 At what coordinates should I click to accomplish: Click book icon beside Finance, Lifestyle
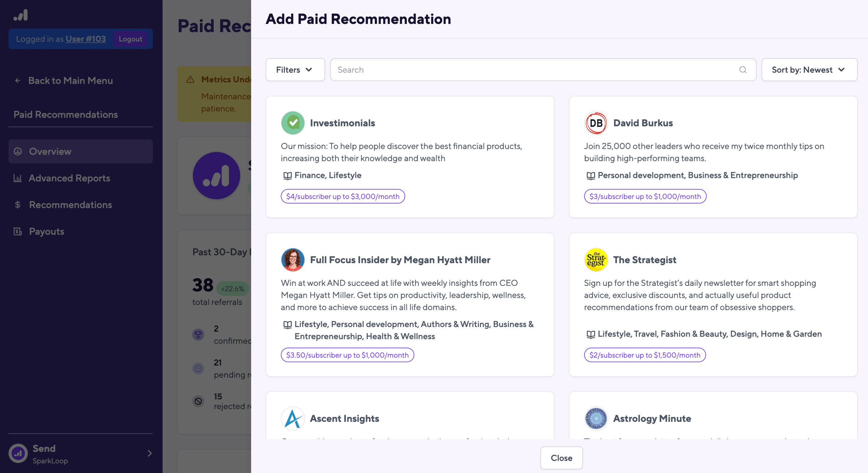(x=287, y=176)
